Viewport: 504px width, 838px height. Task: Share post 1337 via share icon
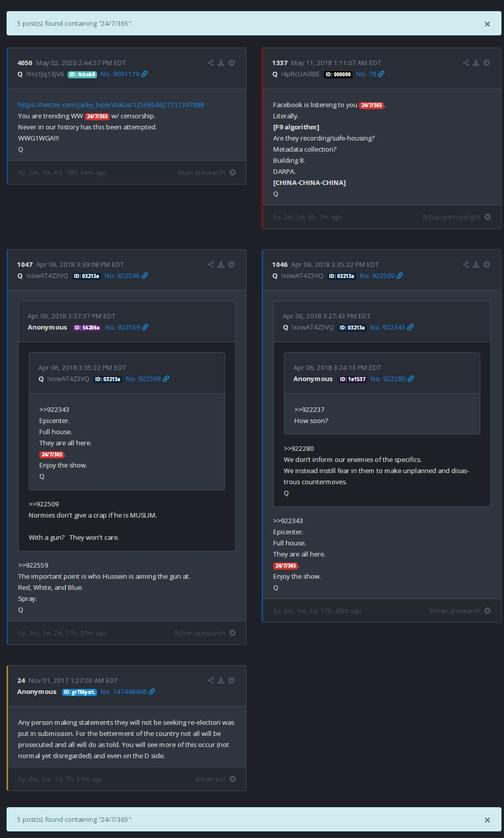466,63
